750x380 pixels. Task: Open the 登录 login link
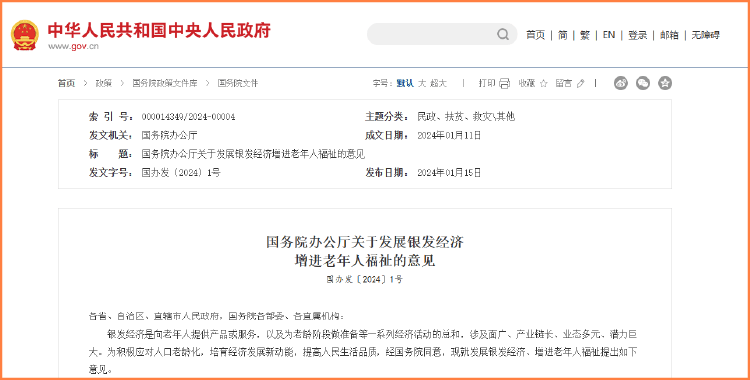pyautogui.click(x=637, y=35)
